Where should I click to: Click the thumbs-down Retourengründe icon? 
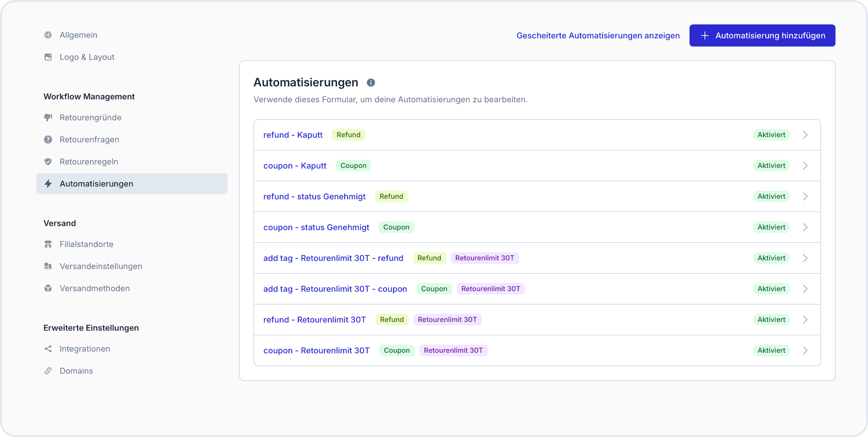48,117
